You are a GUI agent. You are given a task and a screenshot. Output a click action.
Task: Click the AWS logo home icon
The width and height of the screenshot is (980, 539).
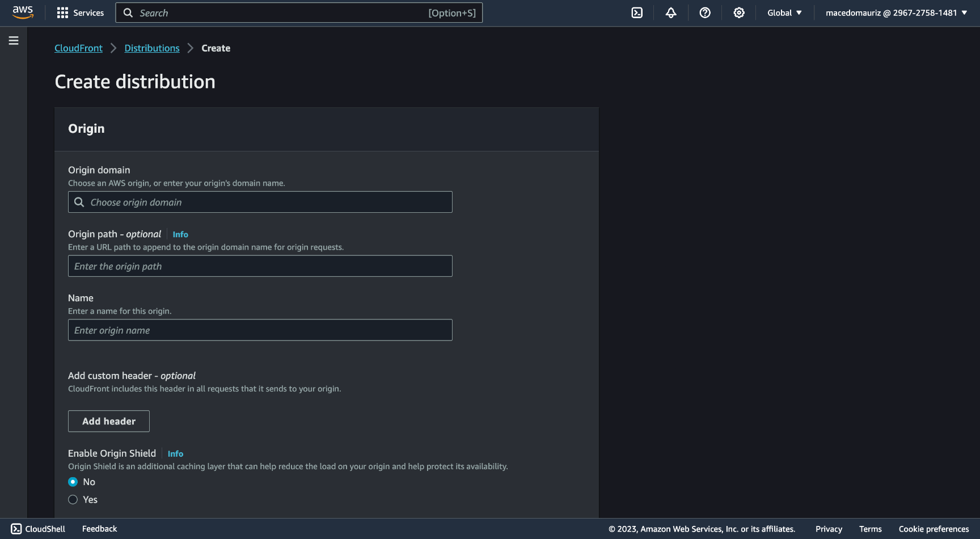[x=23, y=12]
